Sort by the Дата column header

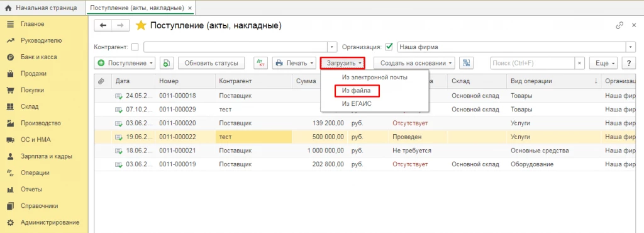point(133,81)
